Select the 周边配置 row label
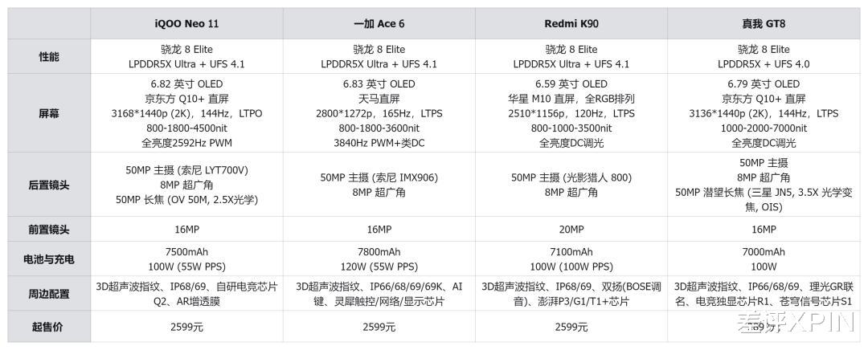The height and width of the screenshot is (350, 868). pyautogui.click(x=49, y=293)
